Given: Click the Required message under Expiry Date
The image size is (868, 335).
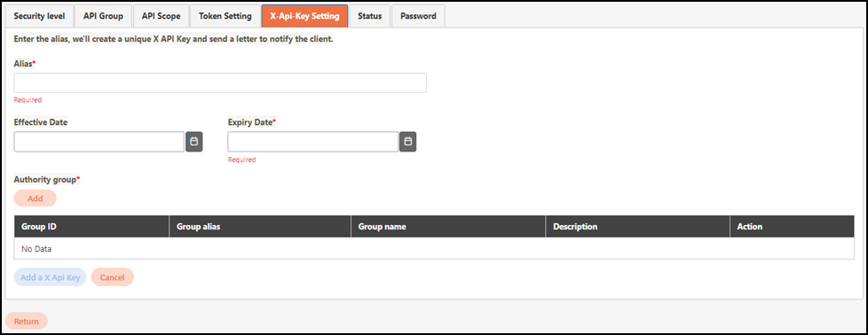Looking at the screenshot, I should tap(242, 160).
